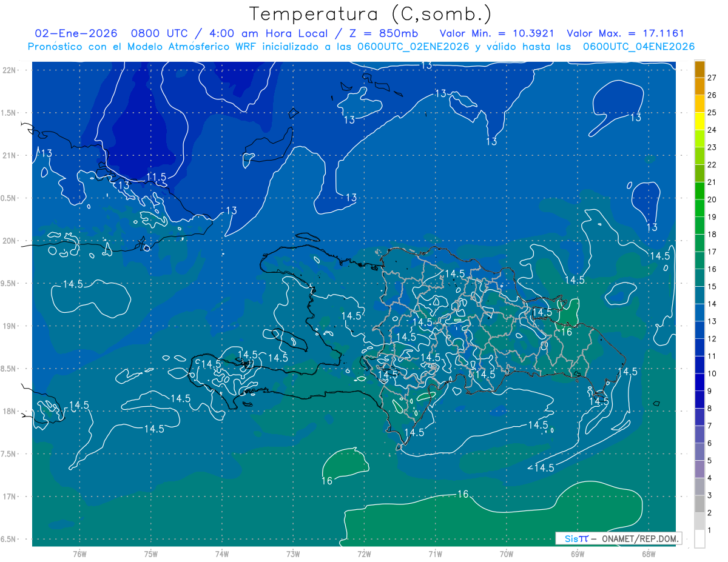Click the '73W' longitude label

pos(293,554)
